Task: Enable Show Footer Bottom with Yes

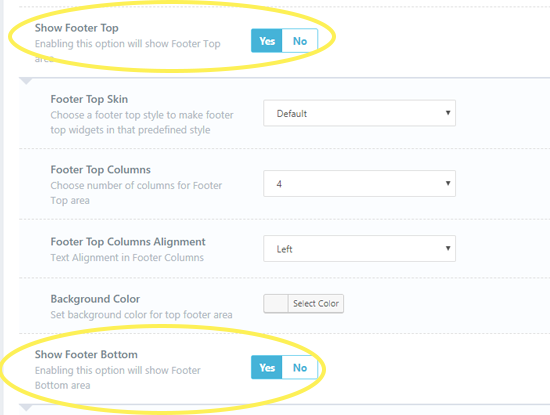Action: (267, 367)
